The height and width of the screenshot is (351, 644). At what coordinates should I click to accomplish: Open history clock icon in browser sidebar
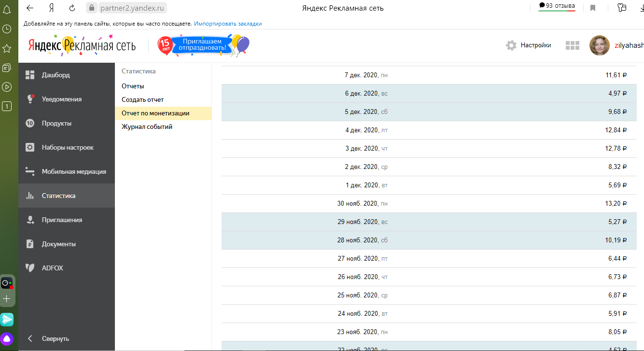(7, 29)
